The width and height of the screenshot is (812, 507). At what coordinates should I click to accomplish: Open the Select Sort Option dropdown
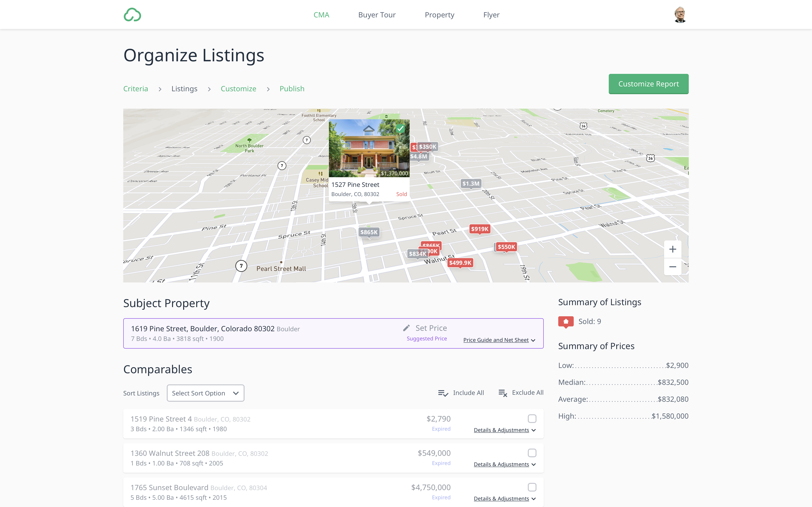205,393
